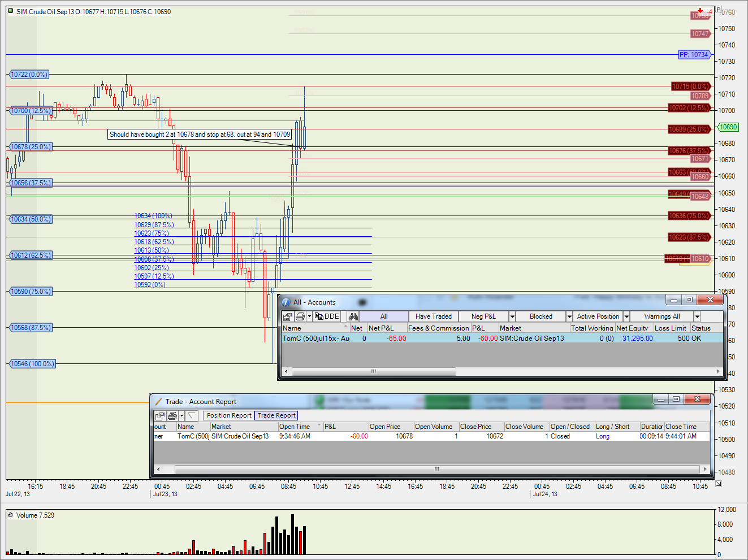Image resolution: width=748 pixels, height=560 pixels.
Task: Select the All accounts filter
Action: point(384,316)
